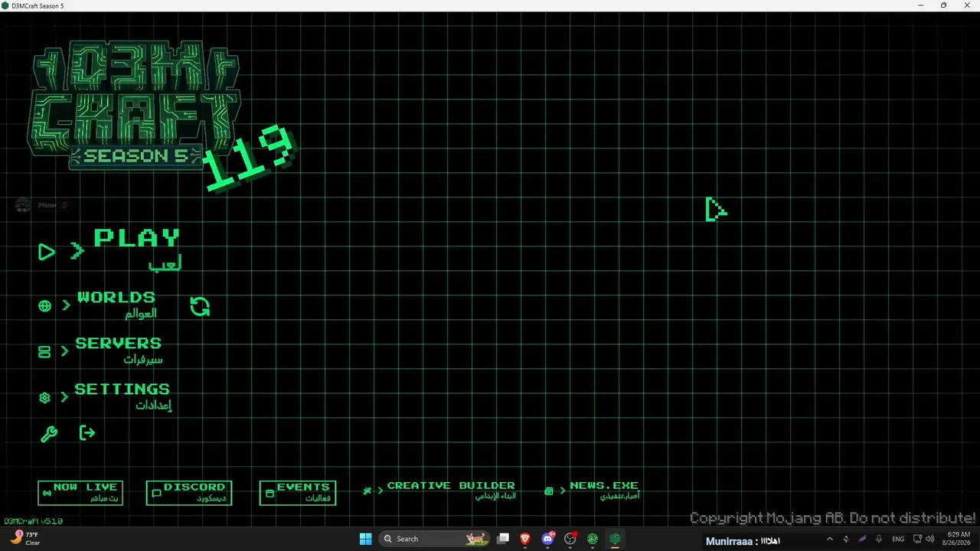The width and height of the screenshot is (980, 551).
Task: Open NEWS.EXE
Action: pos(592,491)
